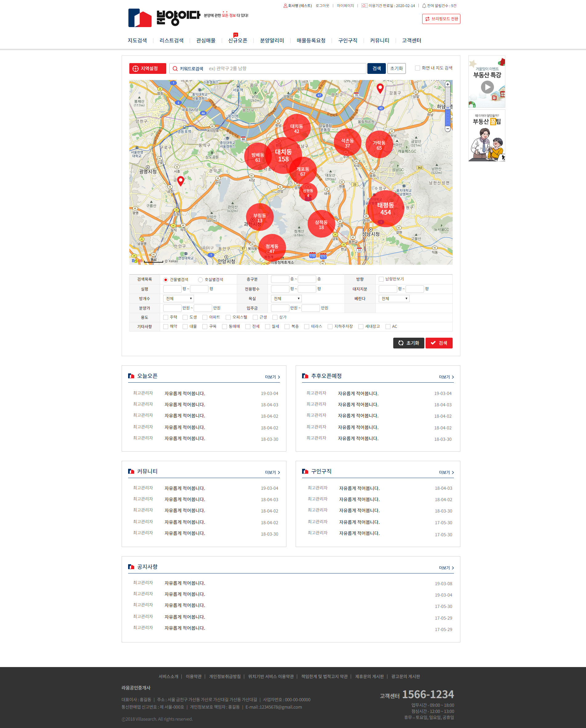Screen dimensions: 586x728
Task: Click the 개포동 67 cluster marker
Action: tap(303, 171)
